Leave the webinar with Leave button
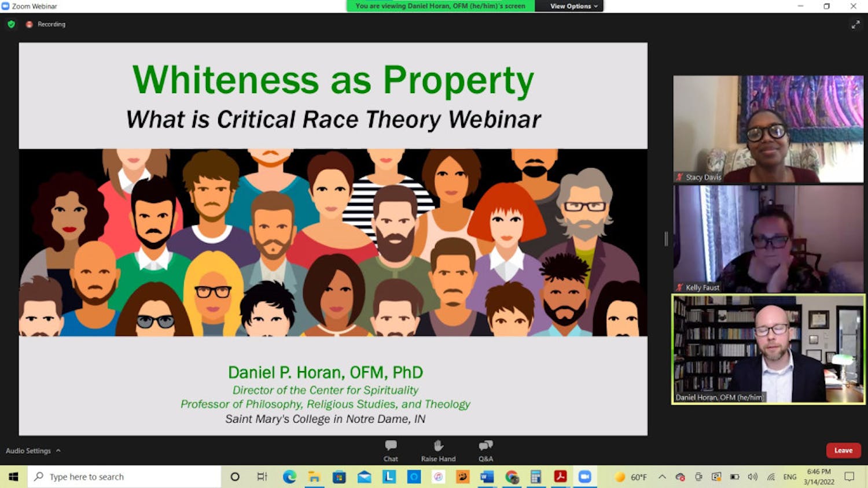Viewport: 868px width, 488px height. 843,450
